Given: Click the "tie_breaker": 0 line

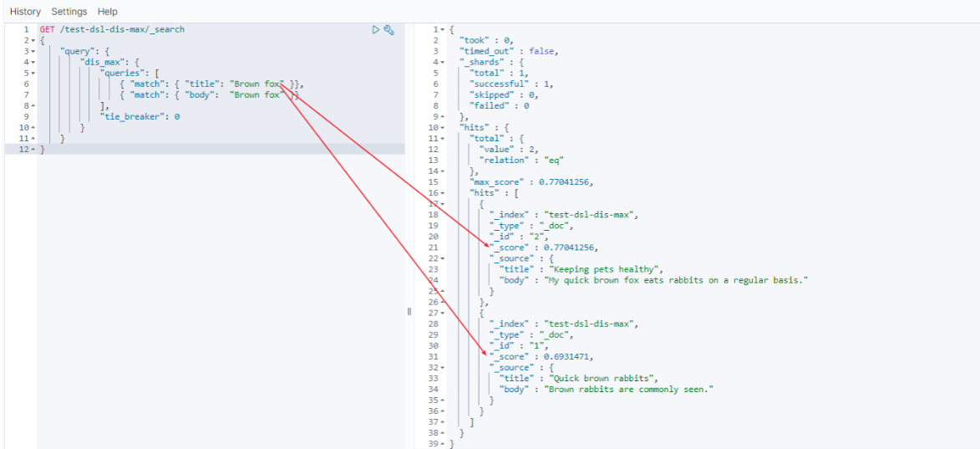Looking at the screenshot, I should (x=140, y=116).
